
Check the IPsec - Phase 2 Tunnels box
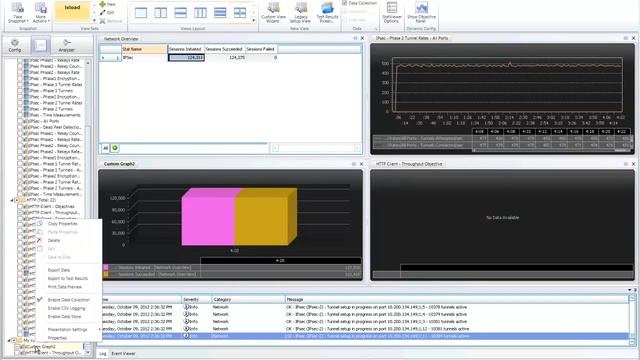(x=20, y=109)
